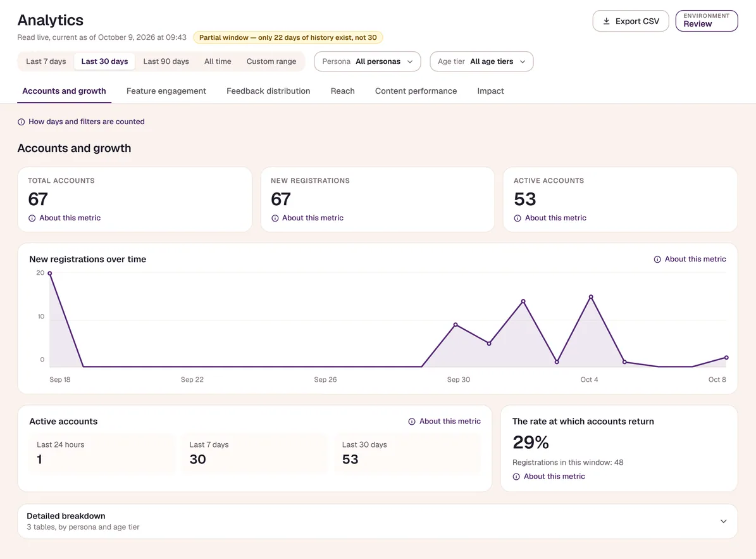This screenshot has width=756, height=559.
Task: Click '3 tables, by persona and age tier' text
Action: click(x=83, y=527)
